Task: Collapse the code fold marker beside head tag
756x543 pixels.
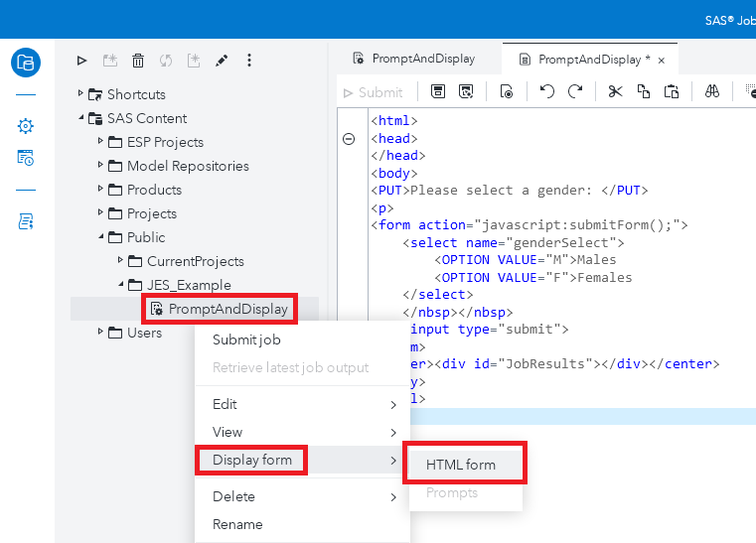Action: coord(349,139)
